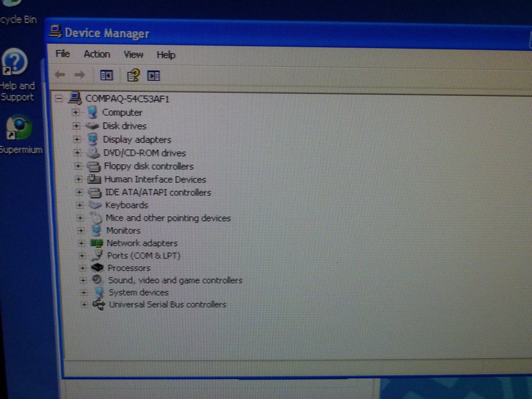Expand the Human Interface Devices category
The width and height of the screenshot is (532, 399).
[79, 179]
